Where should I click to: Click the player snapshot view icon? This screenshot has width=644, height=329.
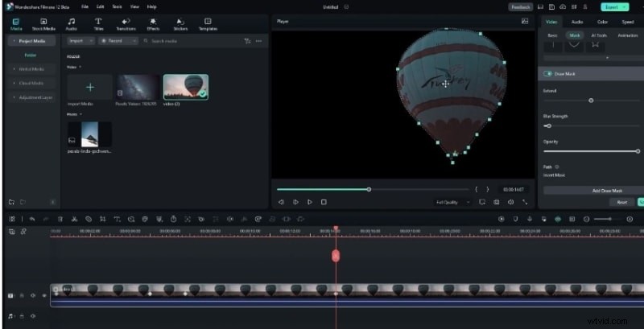525,22
